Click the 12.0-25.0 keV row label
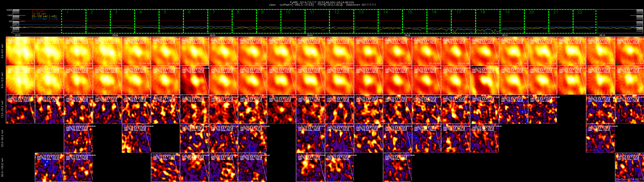Image resolution: width=644 pixels, height=182 pixels. 2,109
